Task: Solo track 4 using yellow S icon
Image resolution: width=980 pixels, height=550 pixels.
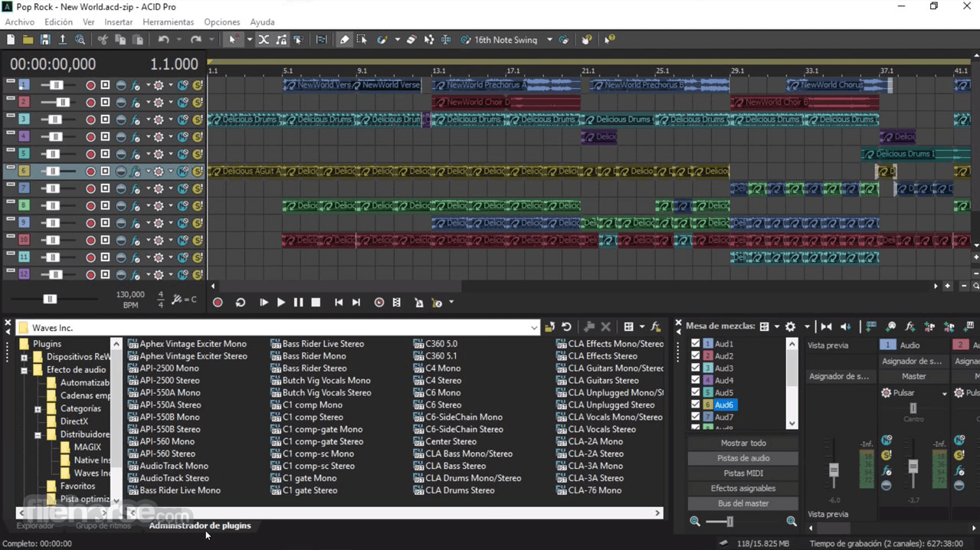Action: pos(198,137)
